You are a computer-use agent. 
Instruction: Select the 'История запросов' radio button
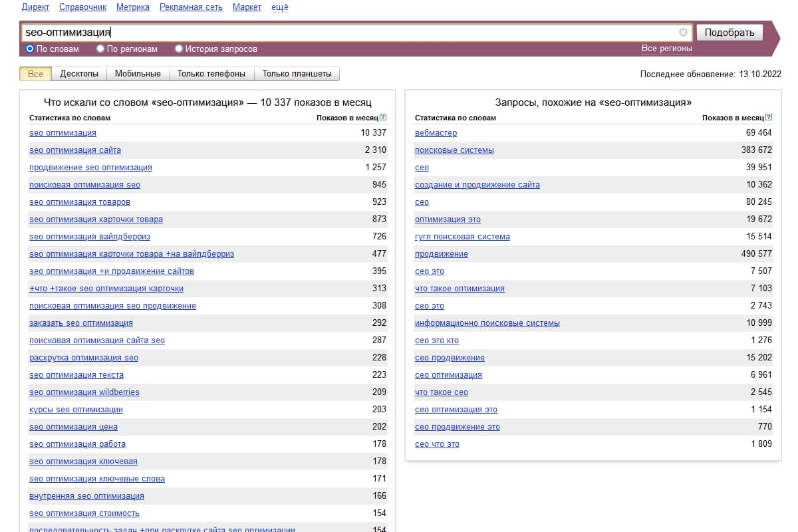[x=179, y=49]
